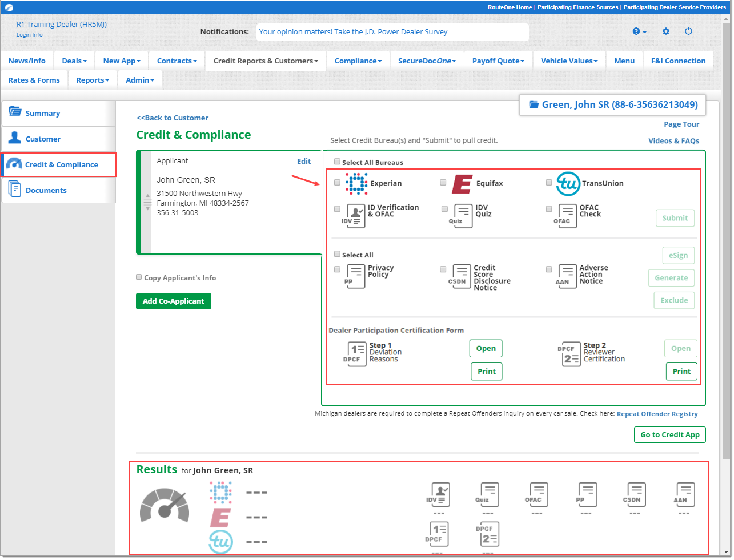
Task: Open Green, John SR deal folder header
Action: coord(612,104)
